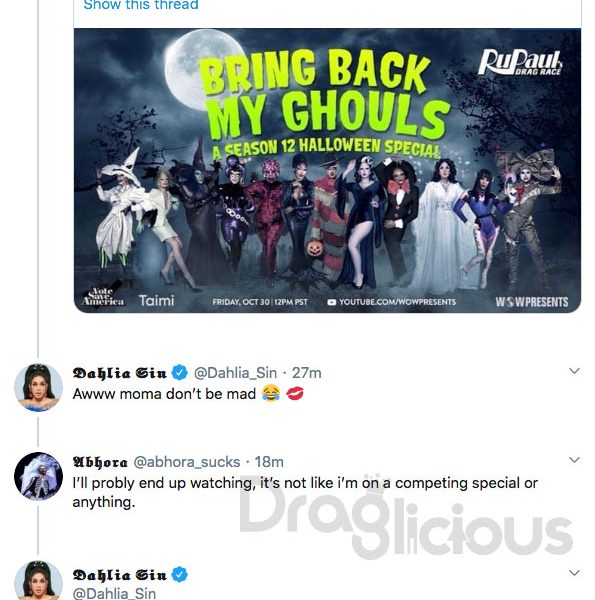Expand the options chevron on Dahlia's 27m tweet
Viewport: 595px width, 600px height.
(x=574, y=371)
